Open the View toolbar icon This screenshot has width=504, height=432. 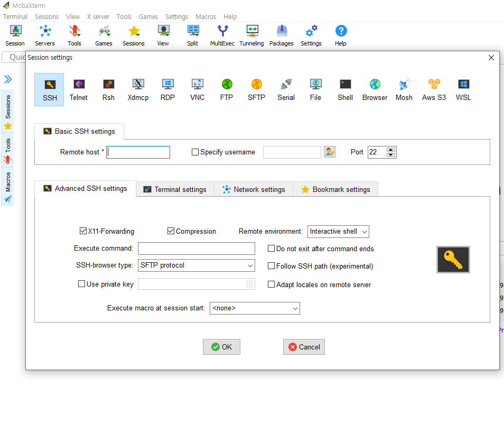tap(163, 36)
